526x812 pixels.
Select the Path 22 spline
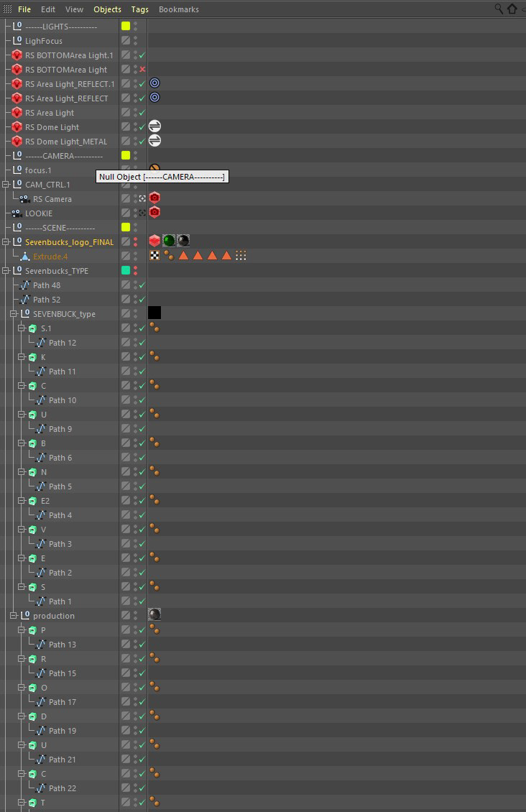62,788
